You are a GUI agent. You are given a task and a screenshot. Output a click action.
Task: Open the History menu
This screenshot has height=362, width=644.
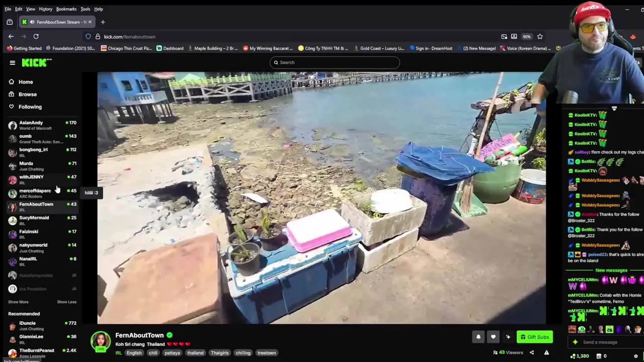[45, 9]
